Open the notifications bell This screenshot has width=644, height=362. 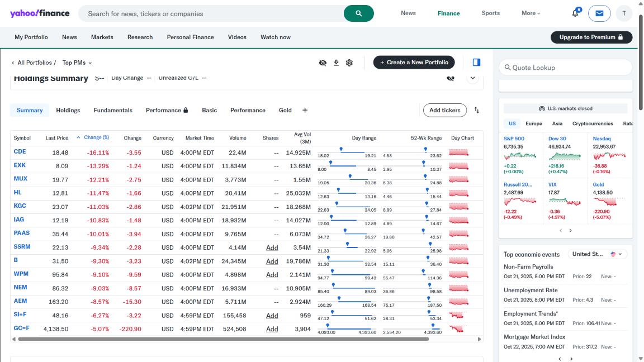pyautogui.click(x=575, y=13)
